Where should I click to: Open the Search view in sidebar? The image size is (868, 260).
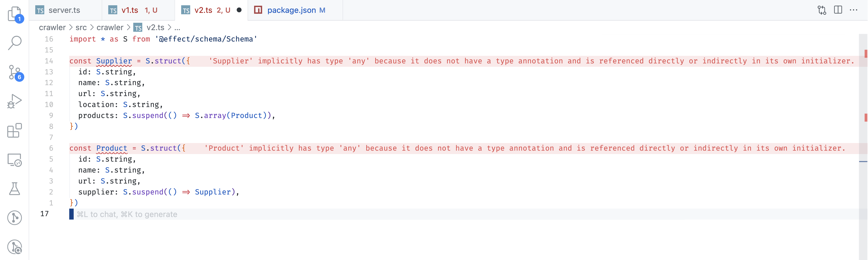coord(14,43)
